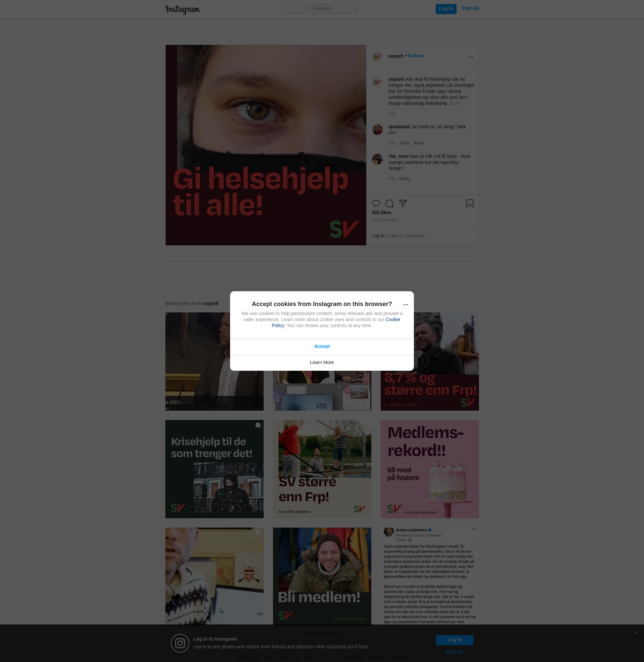Open ajwalland profile username link
Image resolution: width=644 pixels, height=662 pixels.
click(399, 127)
